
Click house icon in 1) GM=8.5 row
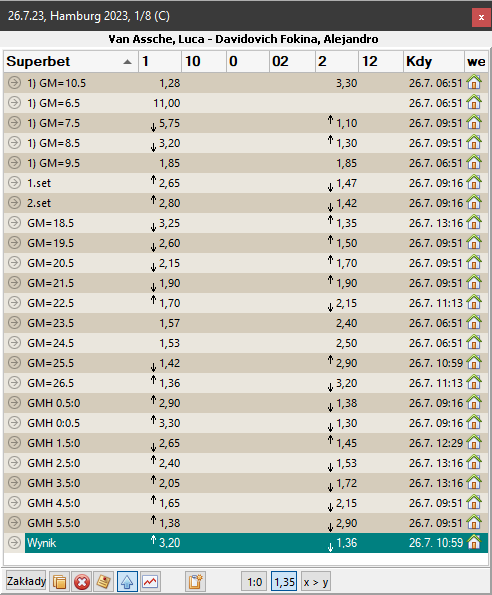click(x=474, y=142)
